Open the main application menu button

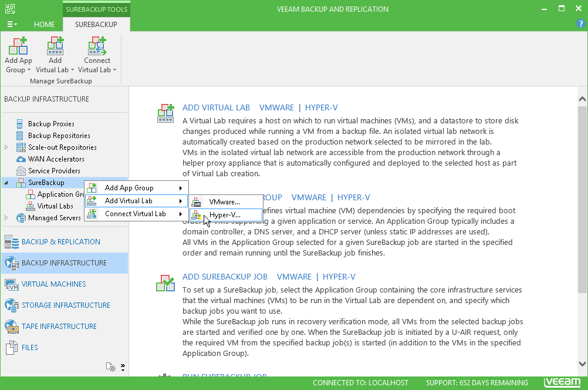coord(12,25)
